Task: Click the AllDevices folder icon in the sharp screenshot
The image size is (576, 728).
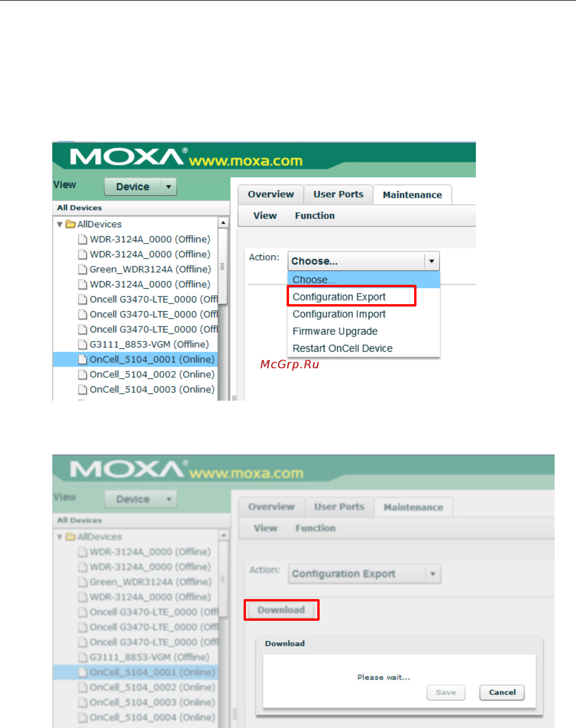Action: 70,224
